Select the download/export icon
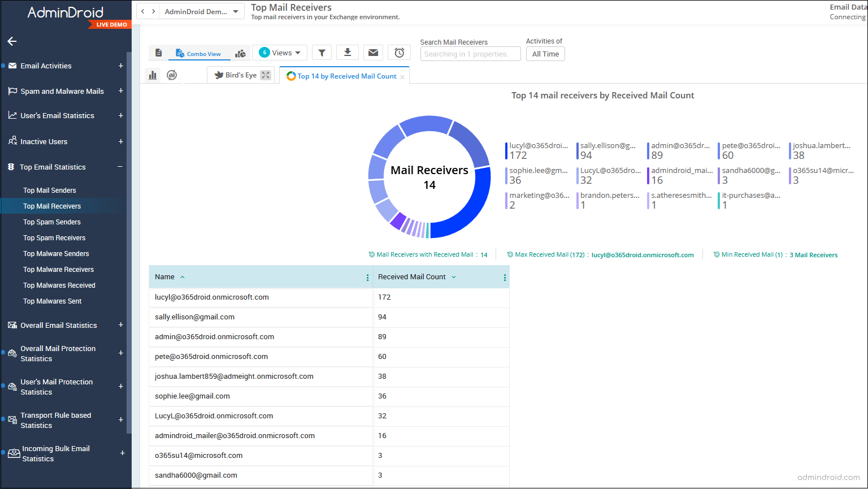 point(348,52)
